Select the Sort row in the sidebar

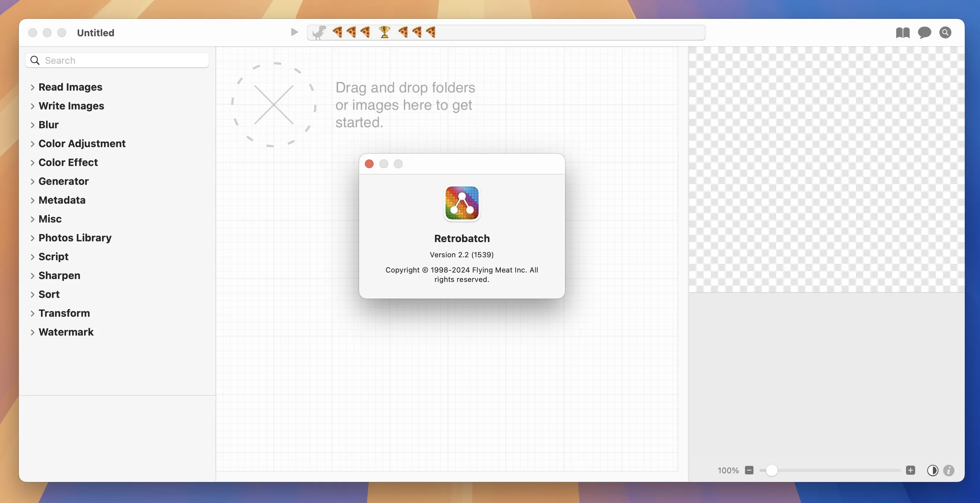[x=117, y=294]
